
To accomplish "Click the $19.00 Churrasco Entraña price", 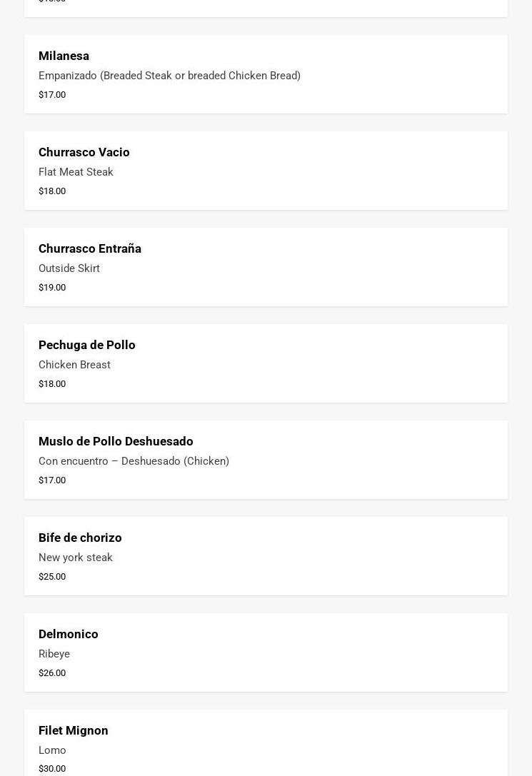I will (x=52, y=288).
